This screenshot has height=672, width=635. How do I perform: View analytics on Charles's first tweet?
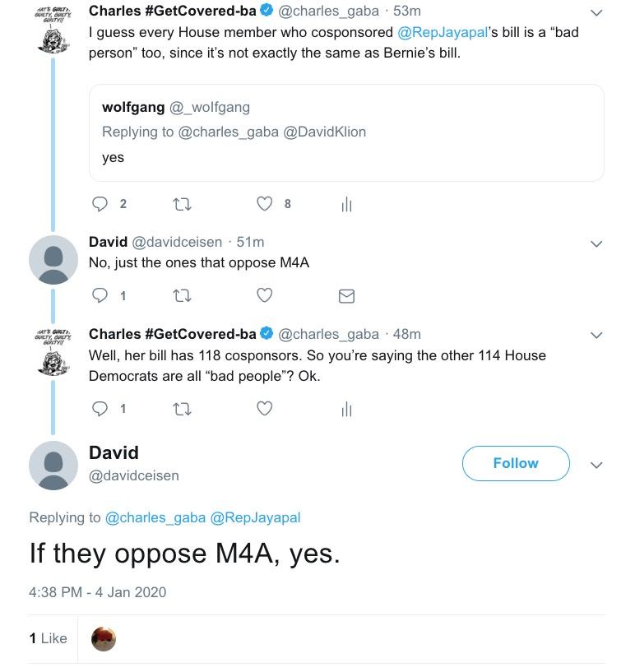click(346, 205)
